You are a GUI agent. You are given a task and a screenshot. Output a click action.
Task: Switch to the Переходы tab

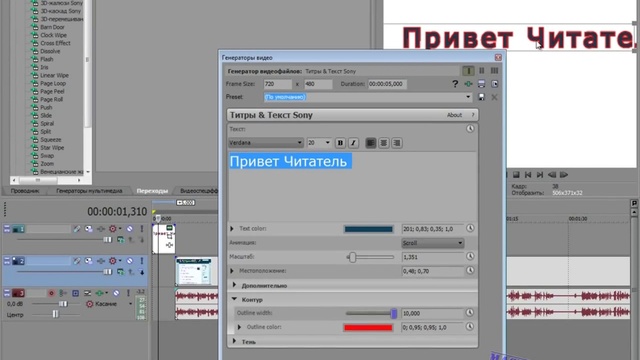[x=152, y=191]
